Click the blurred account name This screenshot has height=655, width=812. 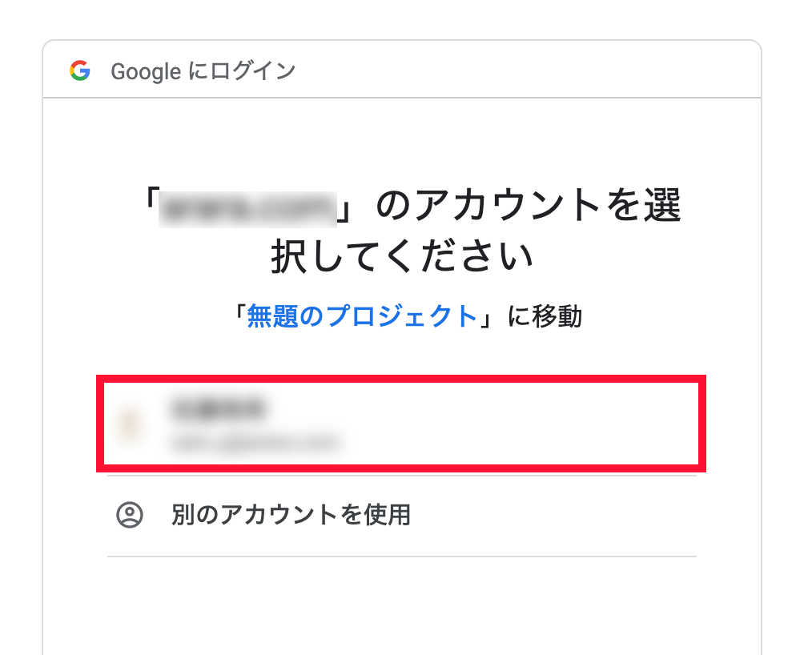click(219, 408)
